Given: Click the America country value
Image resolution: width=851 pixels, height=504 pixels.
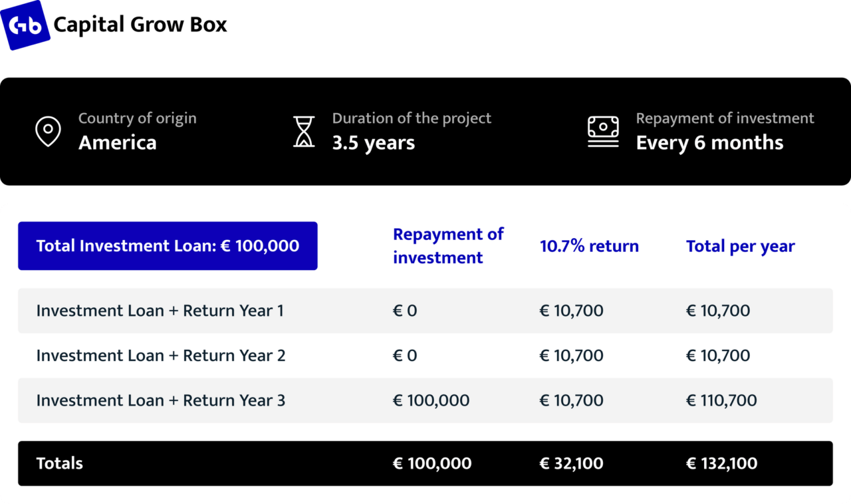Looking at the screenshot, I should point(118,143).
